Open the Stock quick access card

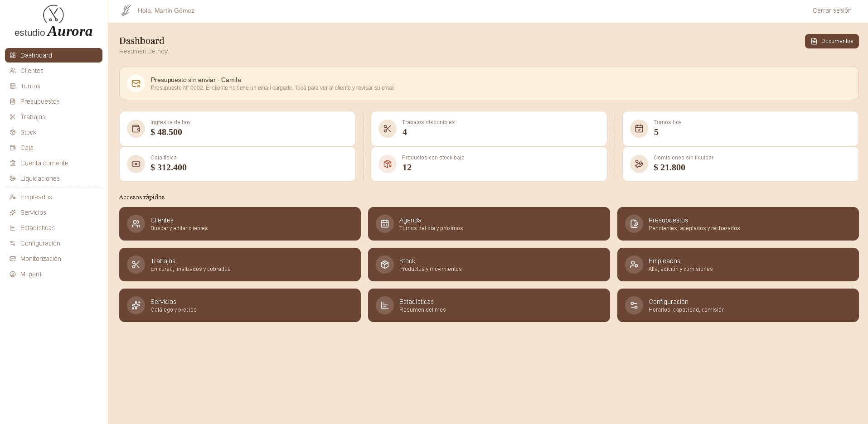pyautogui.click(x=489, y=265)
